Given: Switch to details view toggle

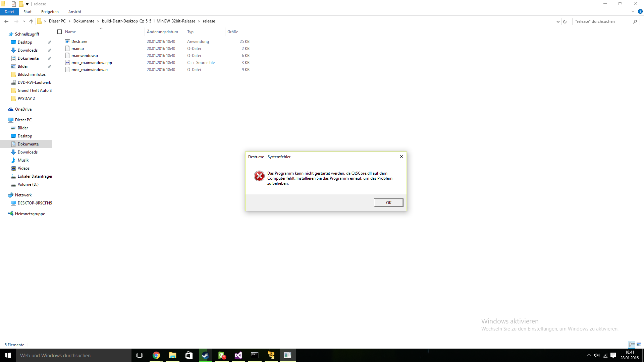Looking at the screenshot, I should (x=632, y=345).
